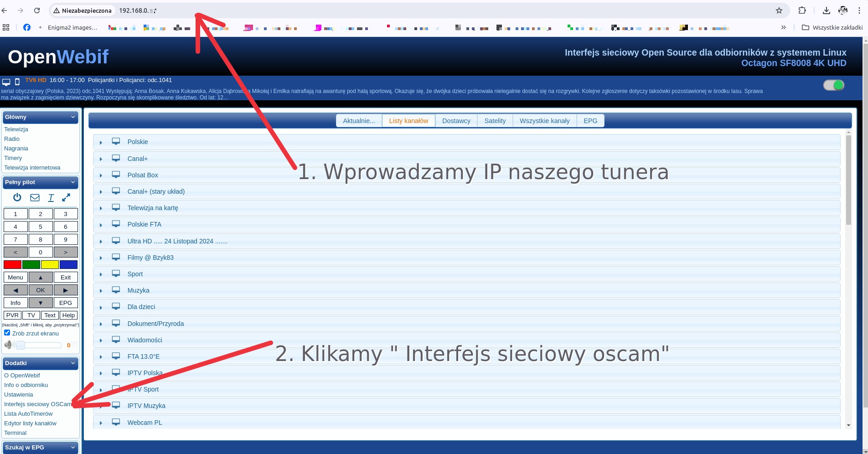Open the EPG tab

point(590,121)
